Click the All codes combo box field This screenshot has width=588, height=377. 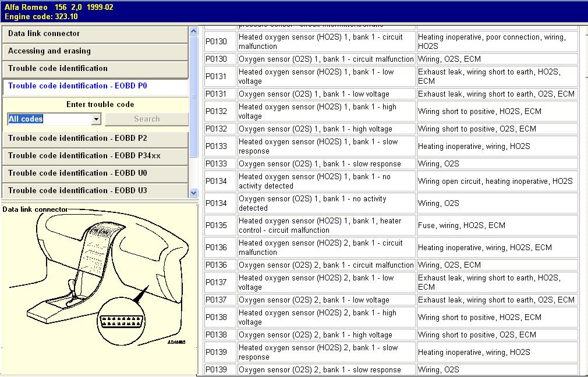click(49, 119)
